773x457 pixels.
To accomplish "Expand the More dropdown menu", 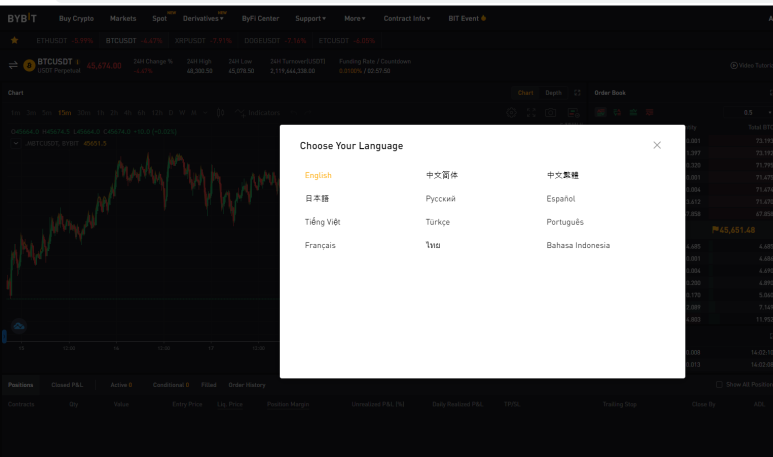I will pos(355,18).
